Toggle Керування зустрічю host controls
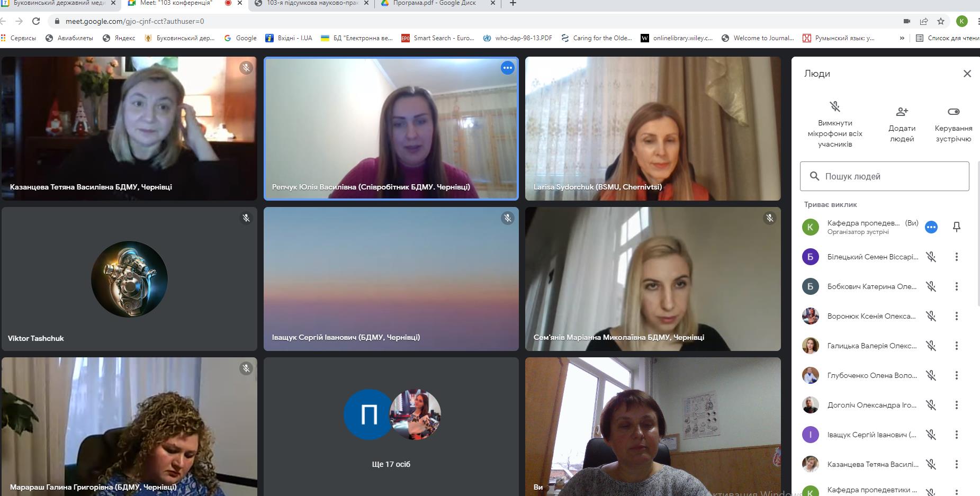The image size is (980, 496). coord(954,112)
